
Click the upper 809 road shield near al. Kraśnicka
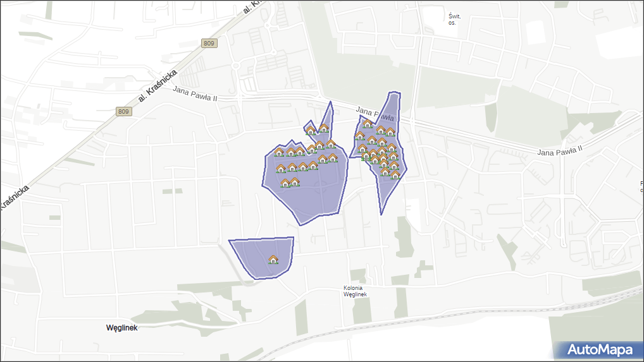click(209, 43)
